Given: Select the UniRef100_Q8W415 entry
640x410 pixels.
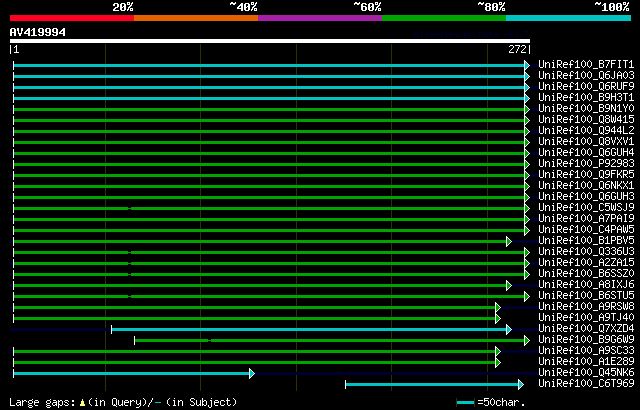Looking at the screenshot, I should (x=586, y=120).
